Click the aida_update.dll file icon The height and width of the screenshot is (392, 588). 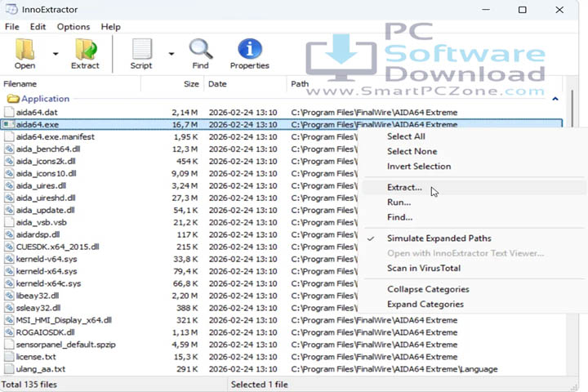pos(9,210)
